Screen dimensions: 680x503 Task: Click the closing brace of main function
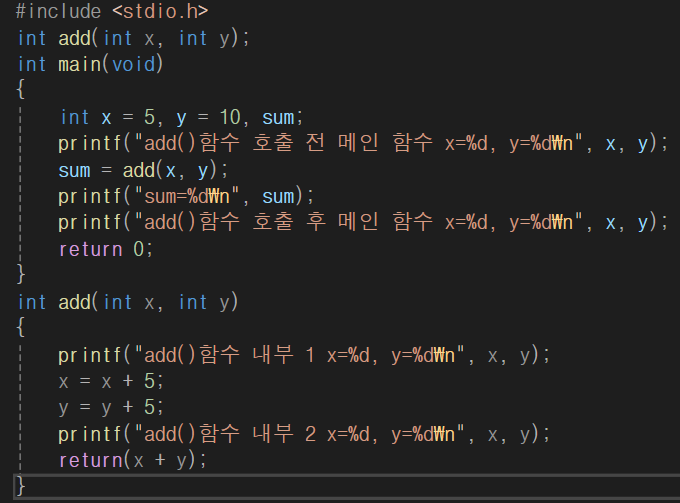tap(20, 274)
